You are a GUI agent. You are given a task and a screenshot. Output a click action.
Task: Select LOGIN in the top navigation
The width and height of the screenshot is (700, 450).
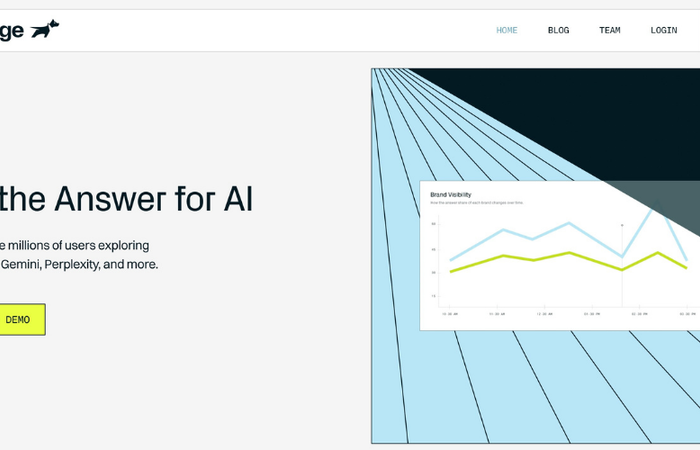(664, 30)
